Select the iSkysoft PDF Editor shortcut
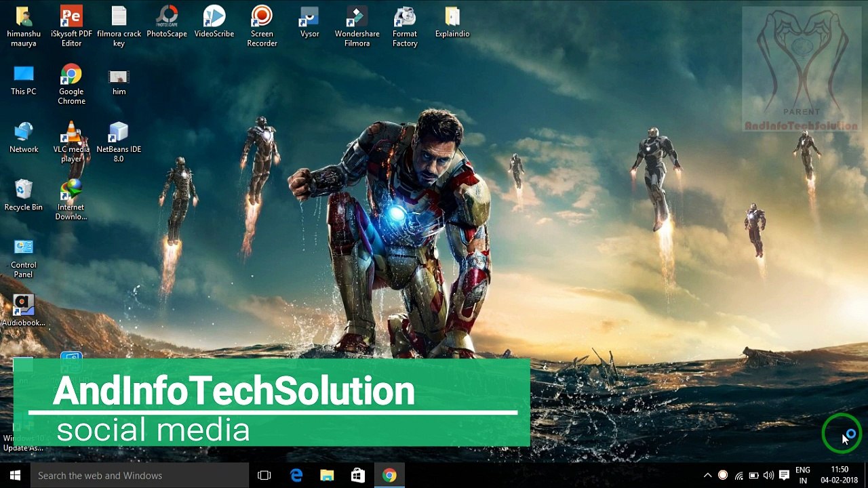The image size is (868, 488). pyautogui.click(x=71, y=26)
